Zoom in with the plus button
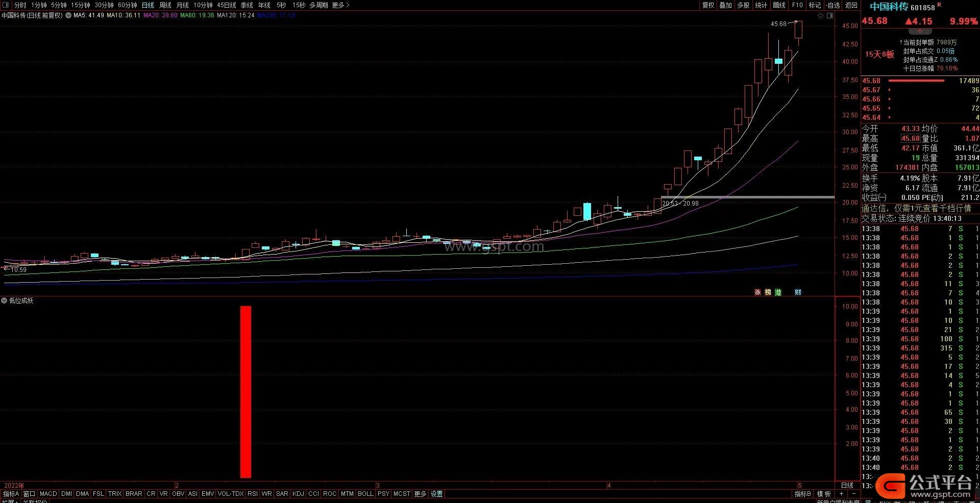This screenshot has height=503, width=980. 841,494
